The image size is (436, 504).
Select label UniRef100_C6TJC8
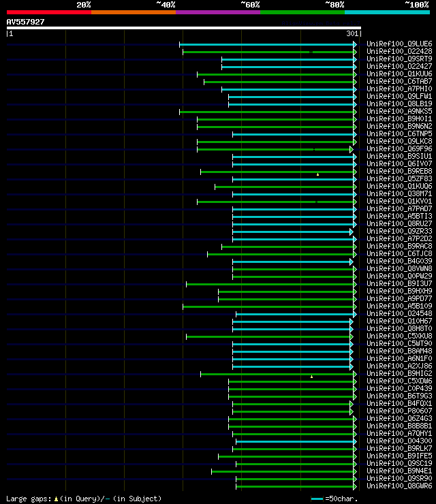tap(399, 253)
